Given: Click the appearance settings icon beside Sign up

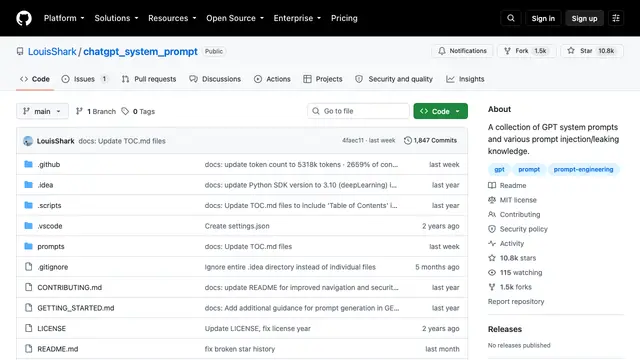Looking at the screenshot, I should [x=616, y=18].
